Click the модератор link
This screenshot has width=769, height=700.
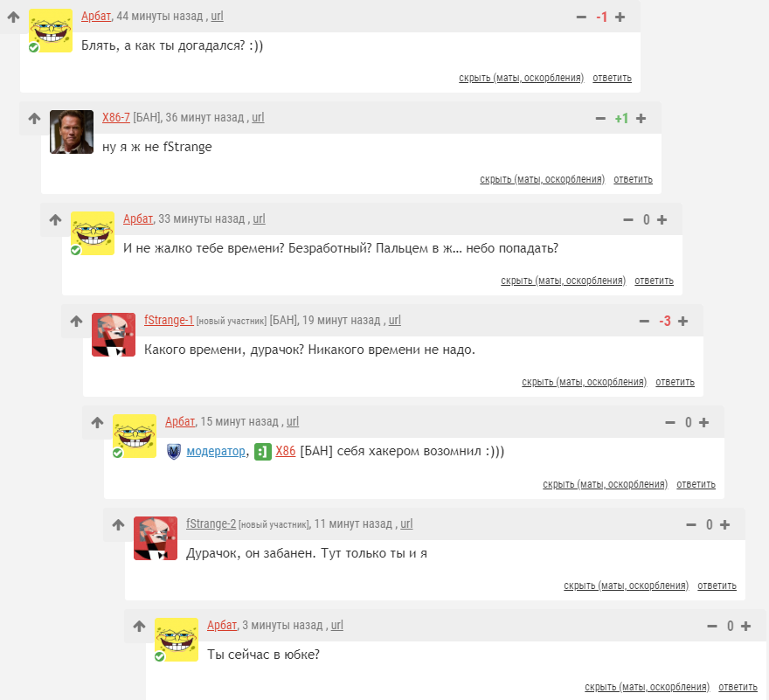[x=216, y=451]
